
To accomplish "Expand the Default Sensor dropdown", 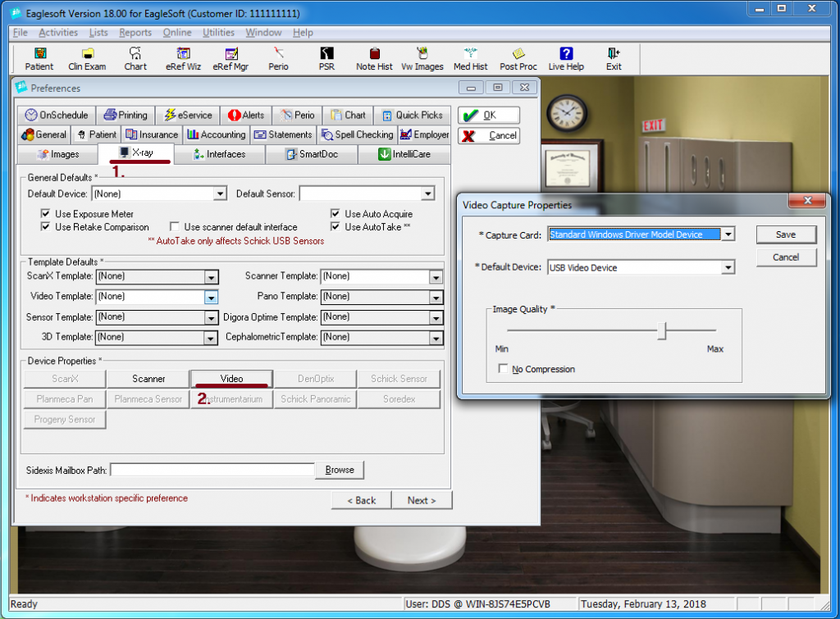I will coord(427,194).
